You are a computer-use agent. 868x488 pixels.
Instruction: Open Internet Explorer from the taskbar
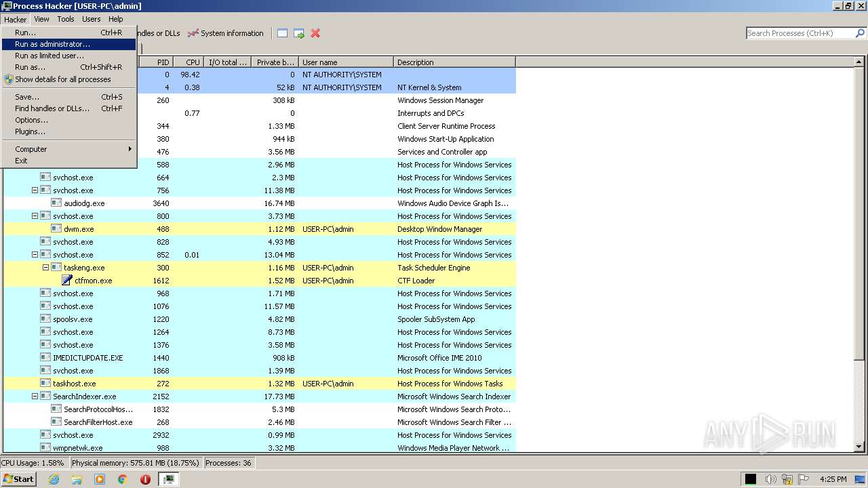pyautogui.click(x=54, y=479)
